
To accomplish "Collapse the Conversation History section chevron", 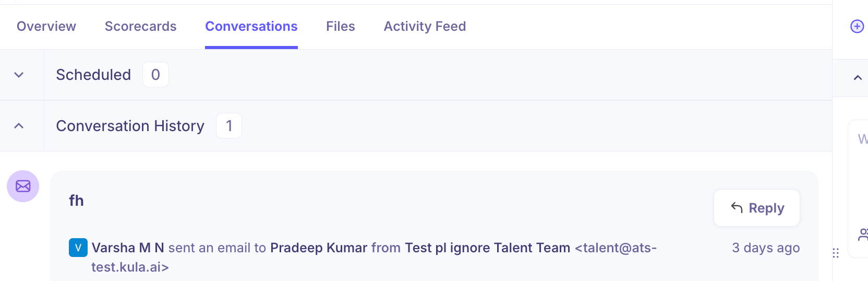I will pyautogui.click(x=19, y=126).
